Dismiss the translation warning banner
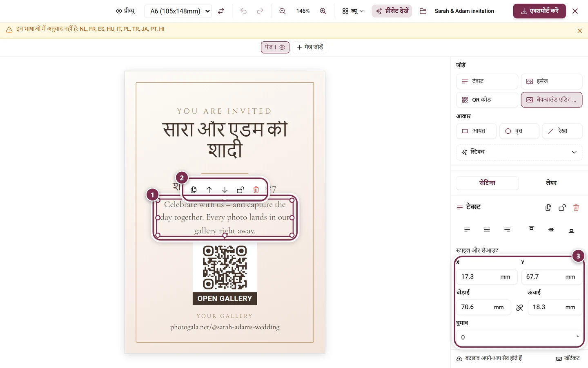 [x=579, y=31]
